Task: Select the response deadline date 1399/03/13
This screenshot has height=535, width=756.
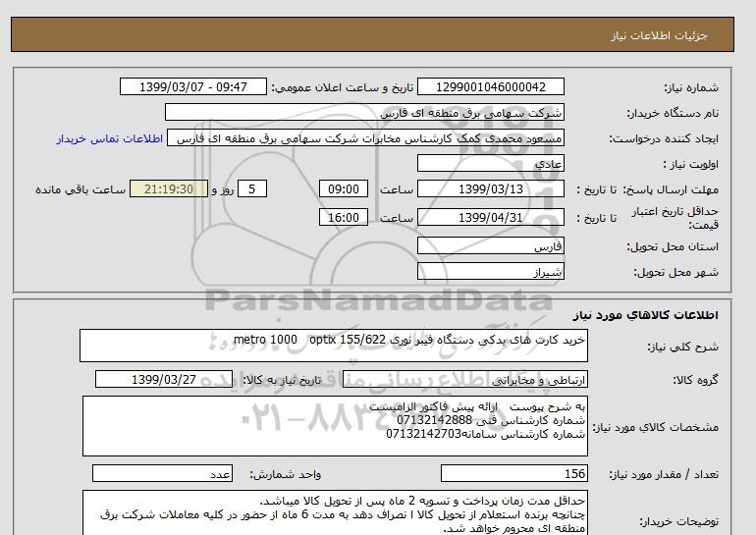Action: tap(490, 188)
